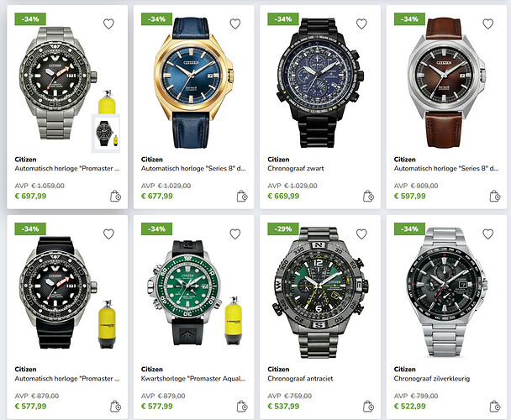
Task: Open the Chronograaf zwart product title
Action: pos(296,169)
